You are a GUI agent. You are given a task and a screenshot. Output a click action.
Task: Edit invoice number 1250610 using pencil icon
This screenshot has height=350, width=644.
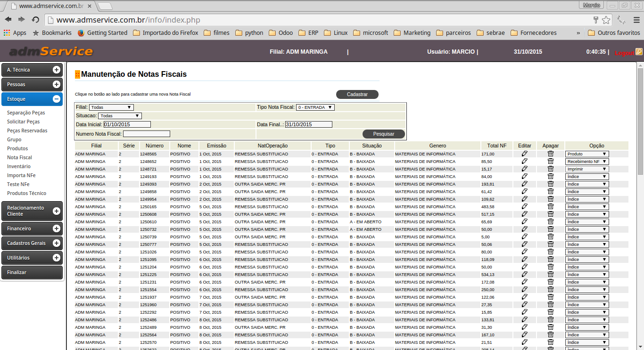click(x=524, y=222)
